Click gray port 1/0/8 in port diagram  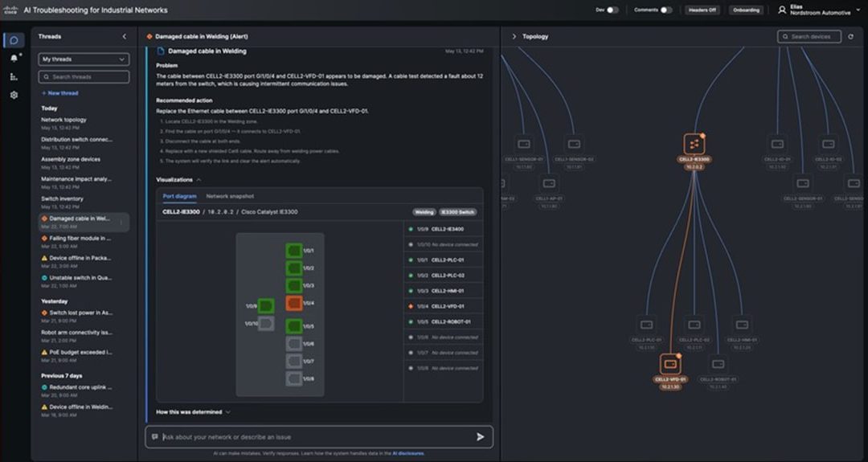[x=294, y=378]
